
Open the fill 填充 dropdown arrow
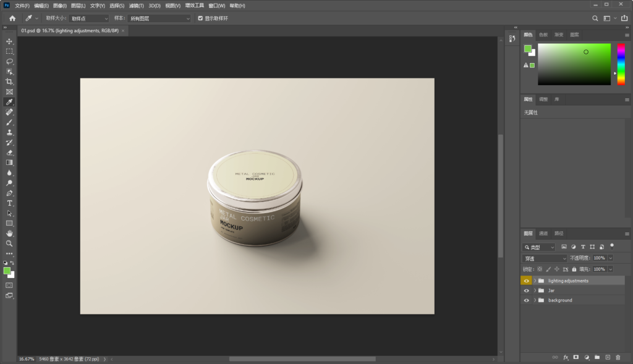pyautogui.click(x=610, y=269)
